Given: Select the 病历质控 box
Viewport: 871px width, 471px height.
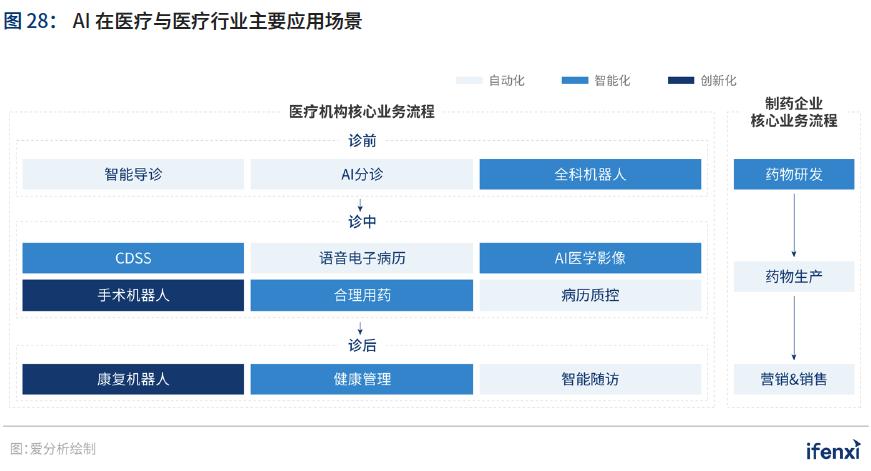Looking at the screenshot, I should [x=590, y=295].
